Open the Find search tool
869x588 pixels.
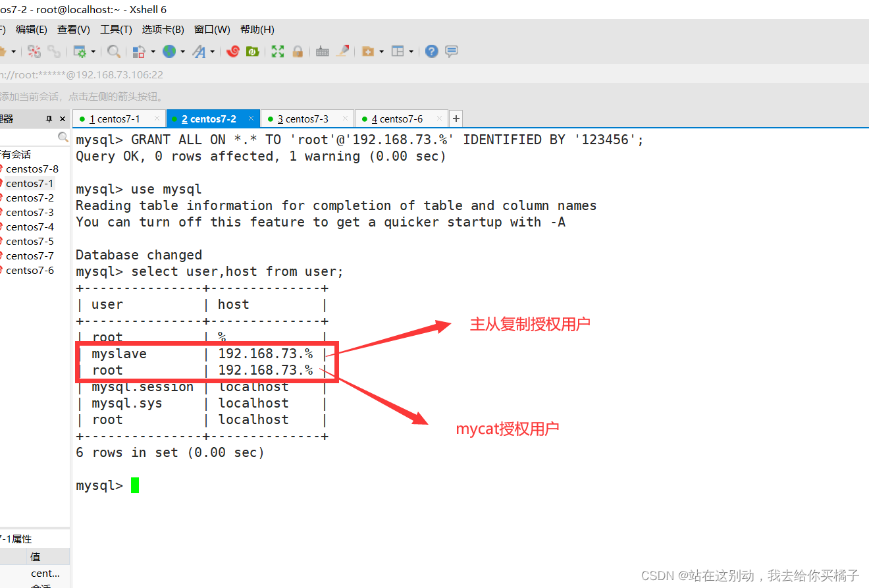coord(113,51)
